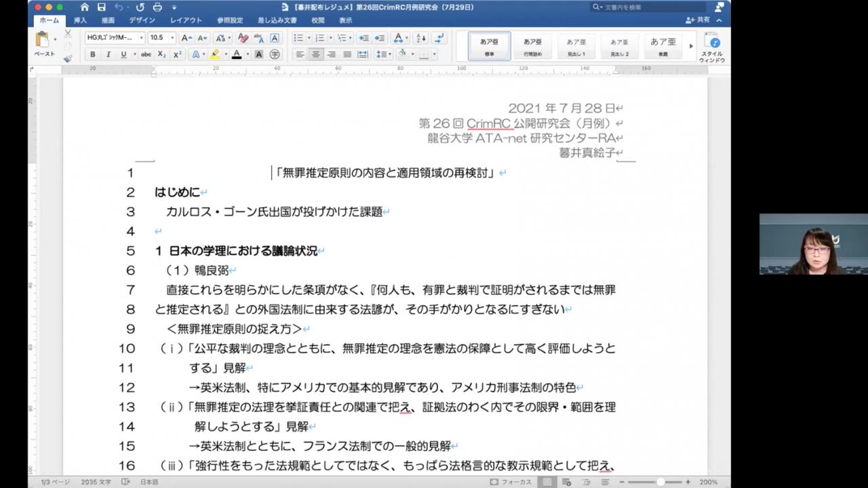Viewport: 868px width, 488px height.
Task: Click the Save icon in title bar
Action: pyautogui.click(x=102, y=7)
